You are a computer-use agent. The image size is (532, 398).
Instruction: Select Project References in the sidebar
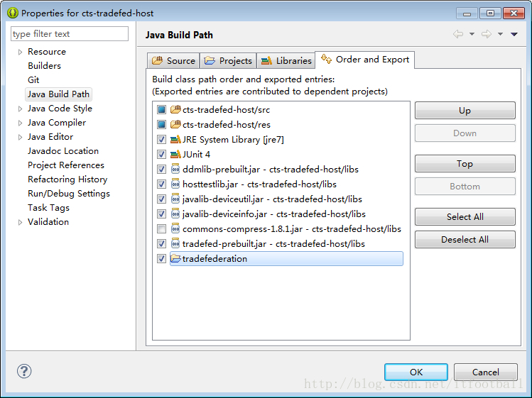[66, 165]
